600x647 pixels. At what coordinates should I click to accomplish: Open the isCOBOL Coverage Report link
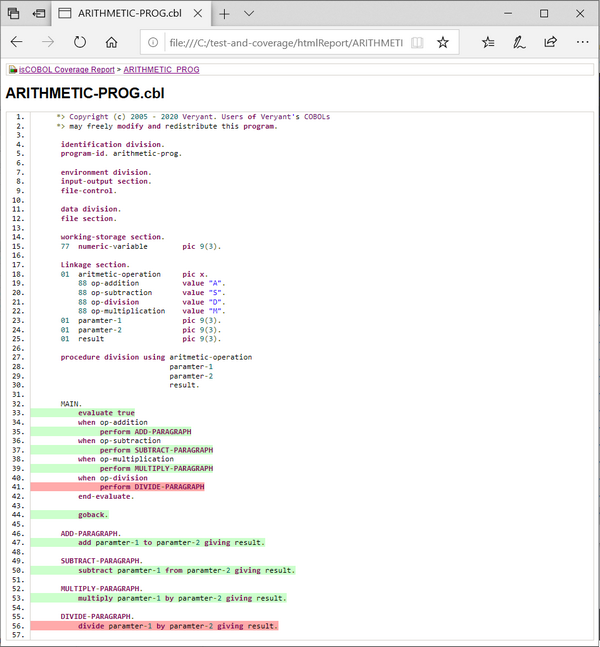tap(66, 70)
